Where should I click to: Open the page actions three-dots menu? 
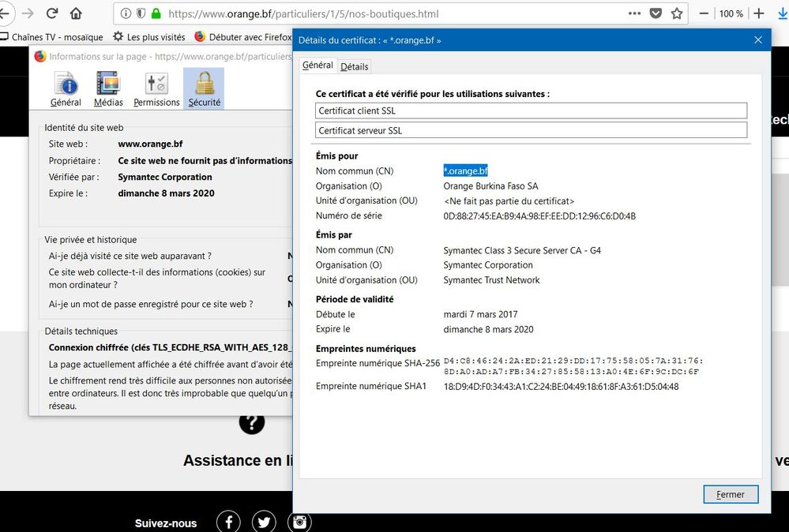click(x=634, y=13)
